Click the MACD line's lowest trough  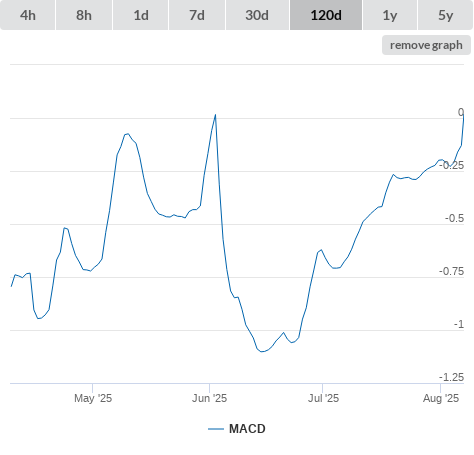pos(262,351)
